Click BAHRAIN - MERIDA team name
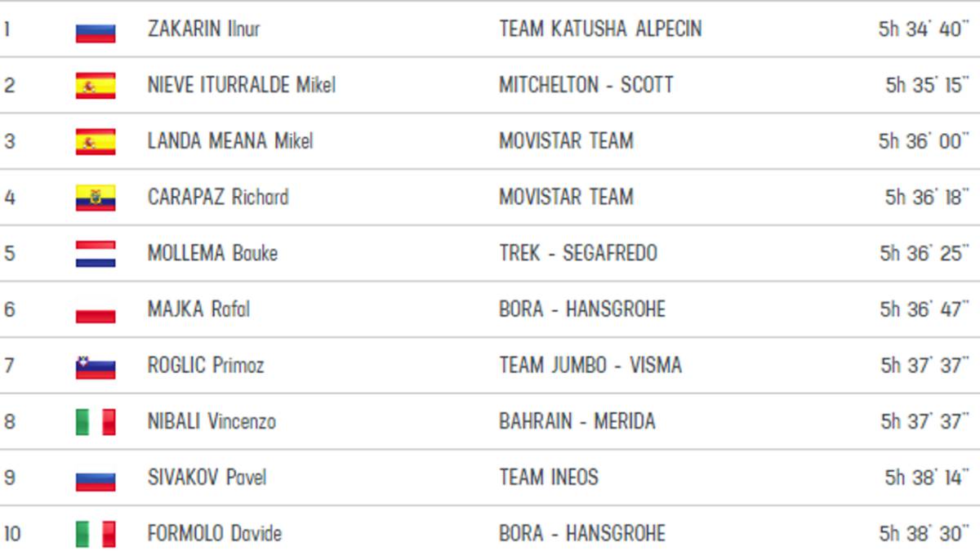 577,422
